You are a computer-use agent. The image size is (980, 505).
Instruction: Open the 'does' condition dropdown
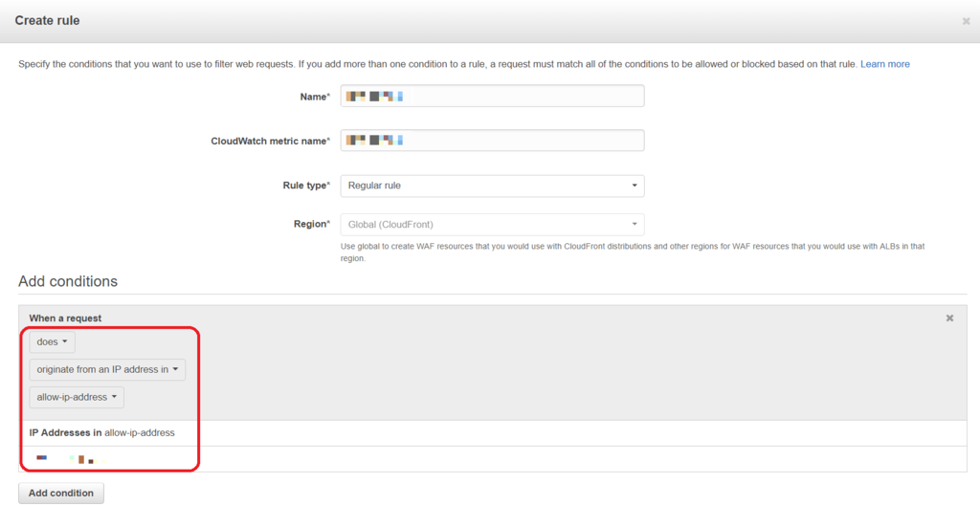52,341
